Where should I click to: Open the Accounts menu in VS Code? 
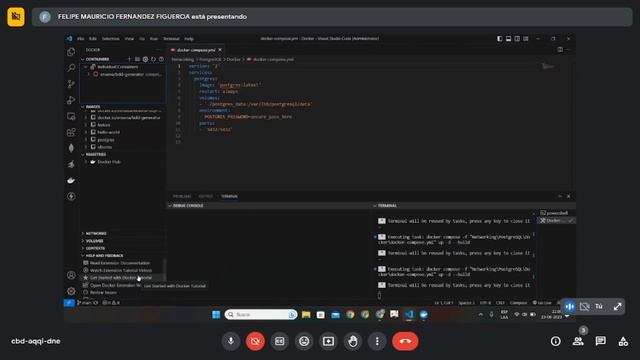click(71, 275)
